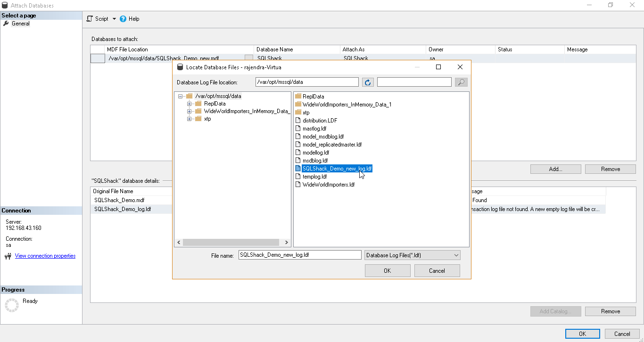Expand the xtp tree node
The image size is (644, 342).
[x=190, y=119]
